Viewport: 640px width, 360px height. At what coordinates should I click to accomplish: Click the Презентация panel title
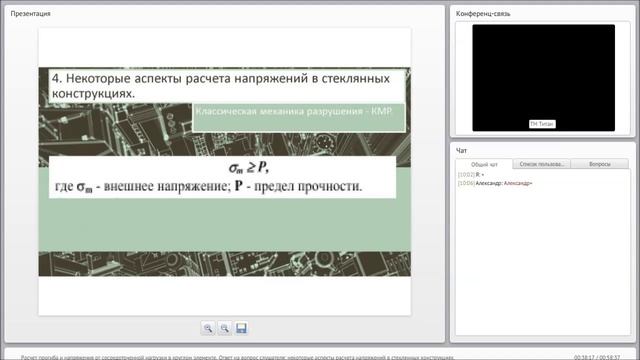click(x=31, y=13)
